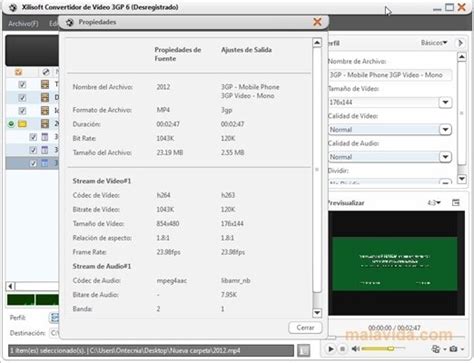Click the source size 23.19 MB
The height and width of the screenshot is (363, 474).
click(x=170, y=153)
